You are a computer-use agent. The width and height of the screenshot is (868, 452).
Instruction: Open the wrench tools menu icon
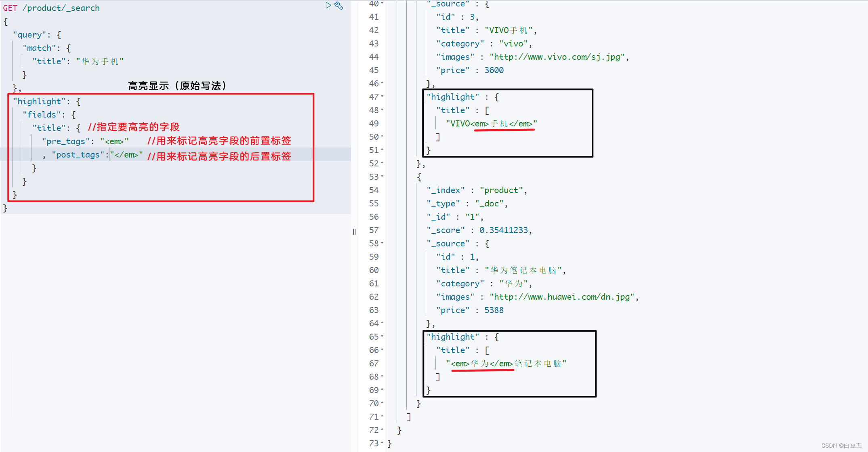pyautogui.click(x=339, y=5)
